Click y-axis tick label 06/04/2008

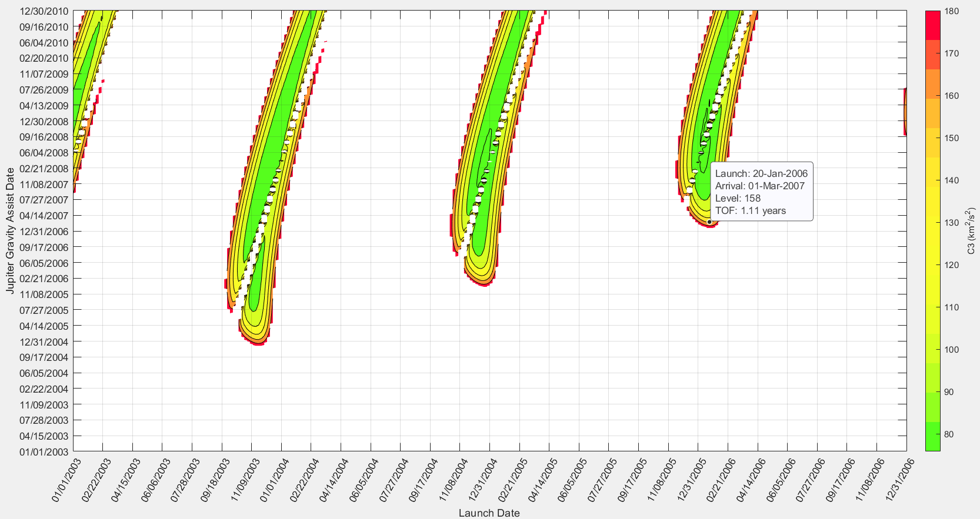[x=44, y=153]
